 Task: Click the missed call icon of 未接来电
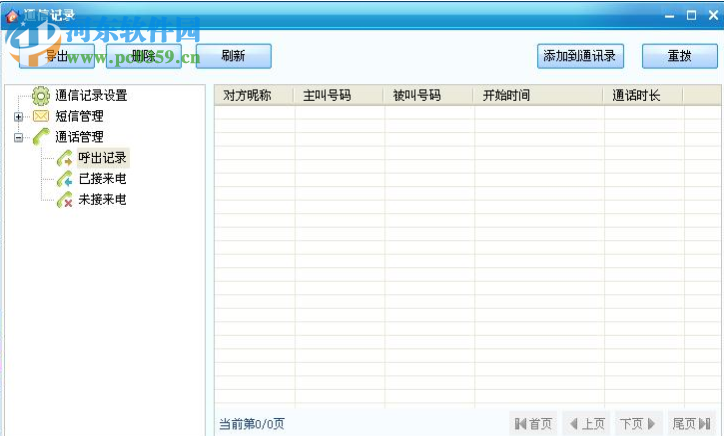[64, 200]
